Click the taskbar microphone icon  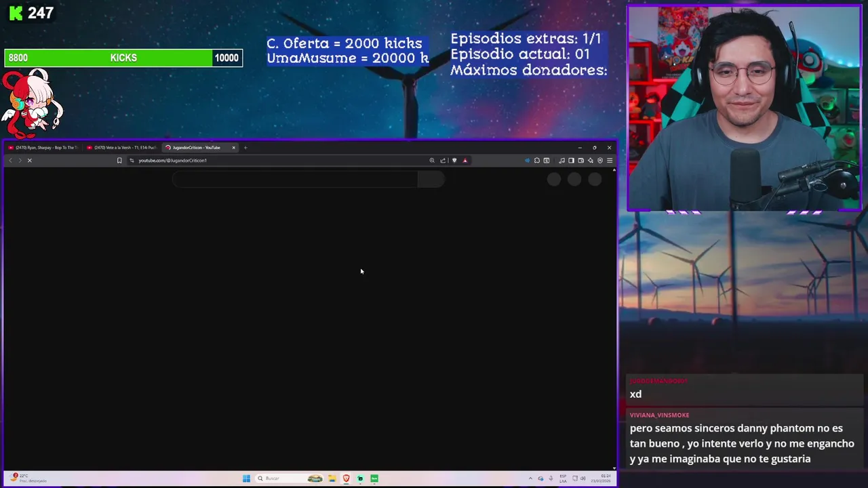pyautogui.click(x=551, y=479)
